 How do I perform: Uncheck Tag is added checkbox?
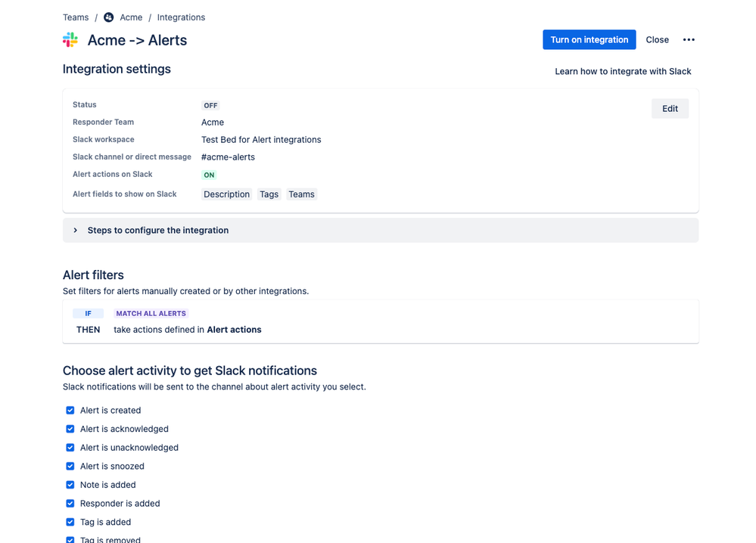pos(70,522)
